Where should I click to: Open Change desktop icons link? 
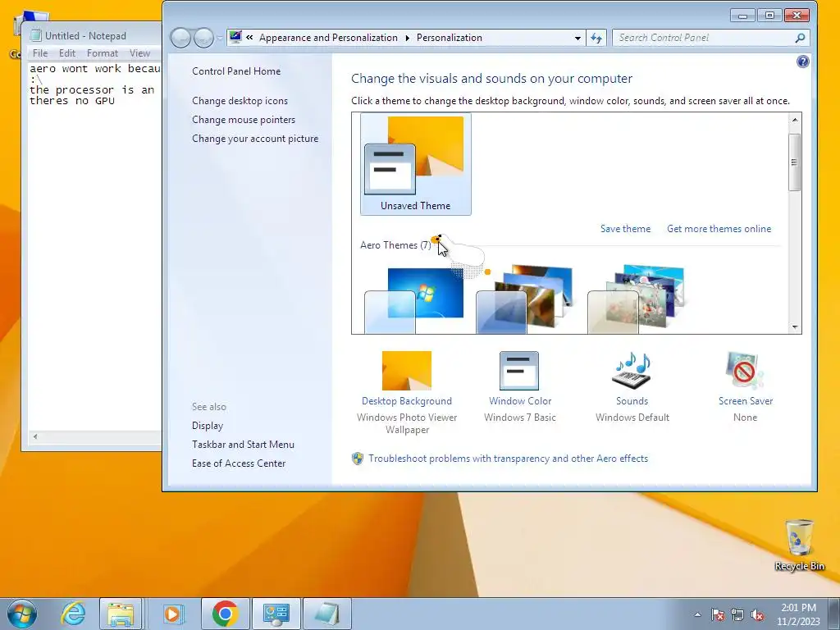240,101
